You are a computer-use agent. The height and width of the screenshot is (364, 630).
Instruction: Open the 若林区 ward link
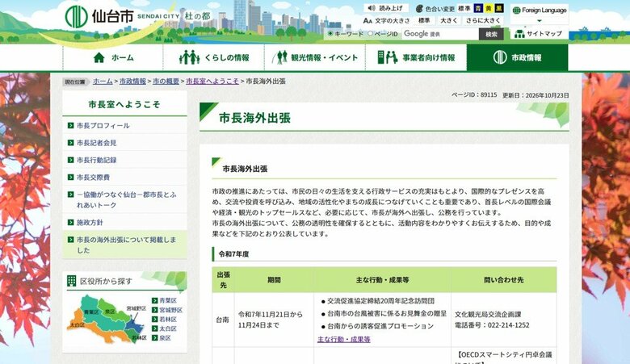168,320
